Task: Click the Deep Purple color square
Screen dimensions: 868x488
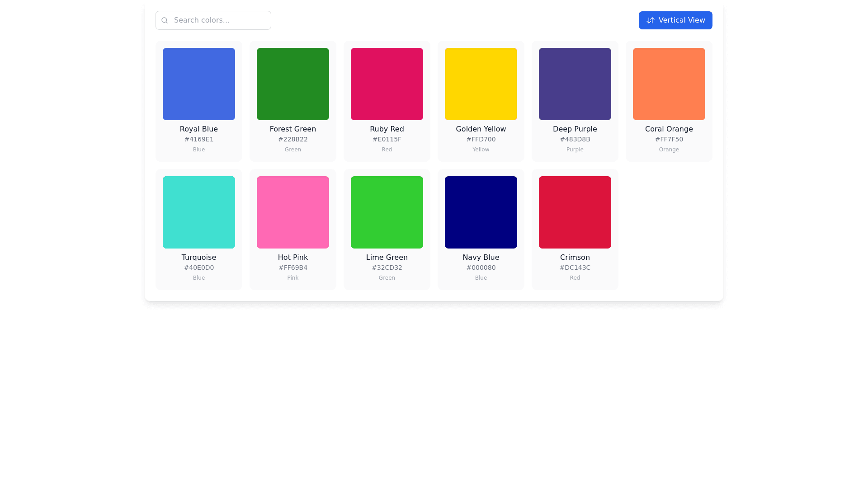Action: [575, 84]
